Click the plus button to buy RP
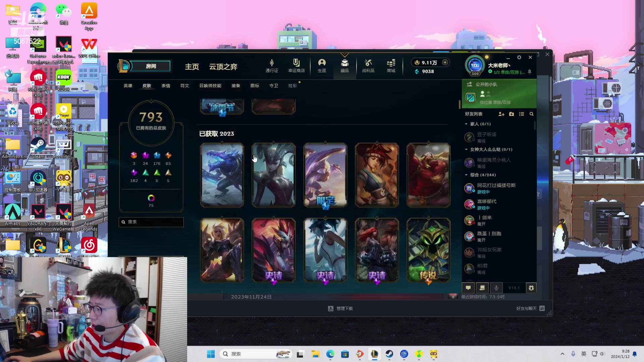 [x=445, y=62]
